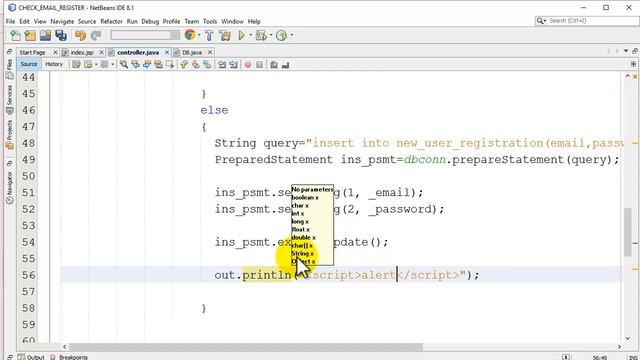Click the Shift Line Left icon

222,64
